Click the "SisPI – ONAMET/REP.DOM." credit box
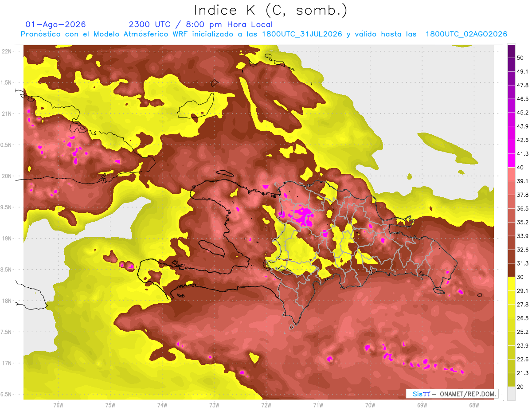This screenshot has height=411, width=532. (x=452, y=394)
